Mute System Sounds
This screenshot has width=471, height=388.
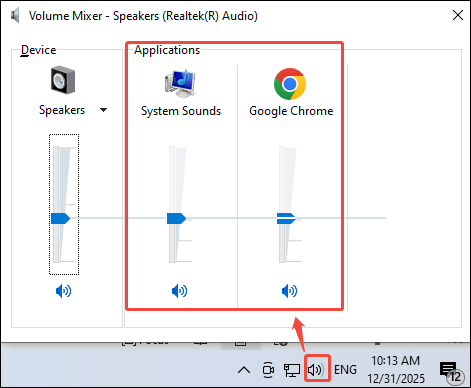point(179,291)
